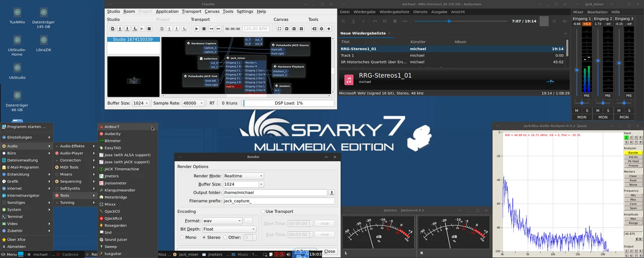Toggle MON on Eingang 3 channel
644x258 pixels.
(624, 117)
